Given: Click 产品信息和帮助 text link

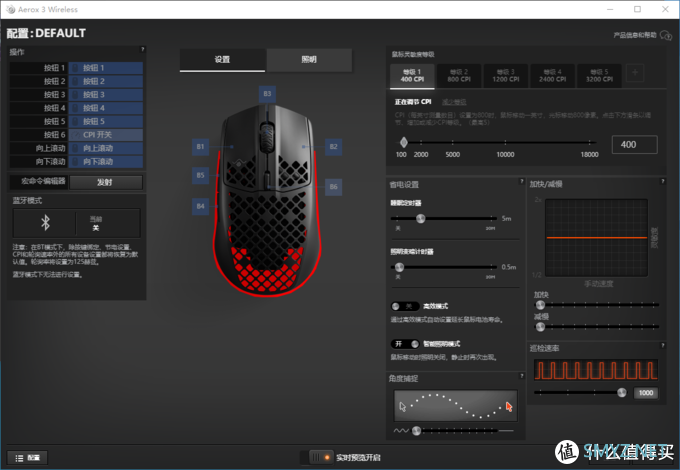Looking at the screenshot, I should pos(634,35).
